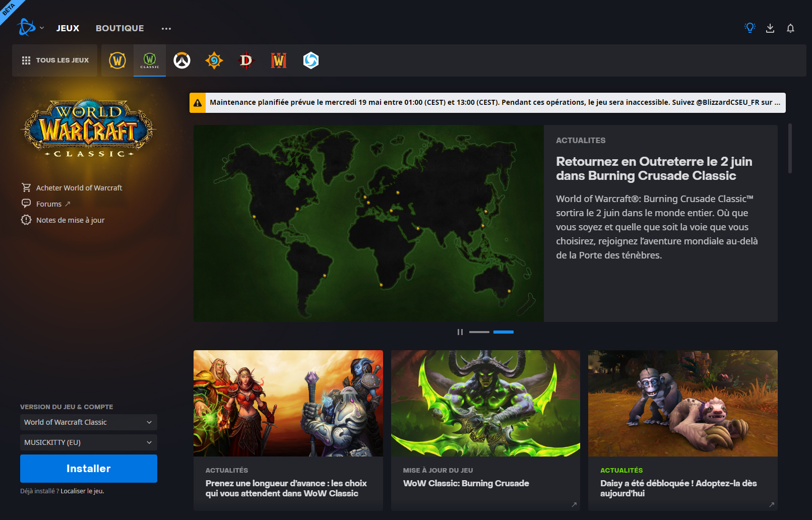Click the lightbulb feedback icon
This screenshot has height=520, width=812.
749,28
